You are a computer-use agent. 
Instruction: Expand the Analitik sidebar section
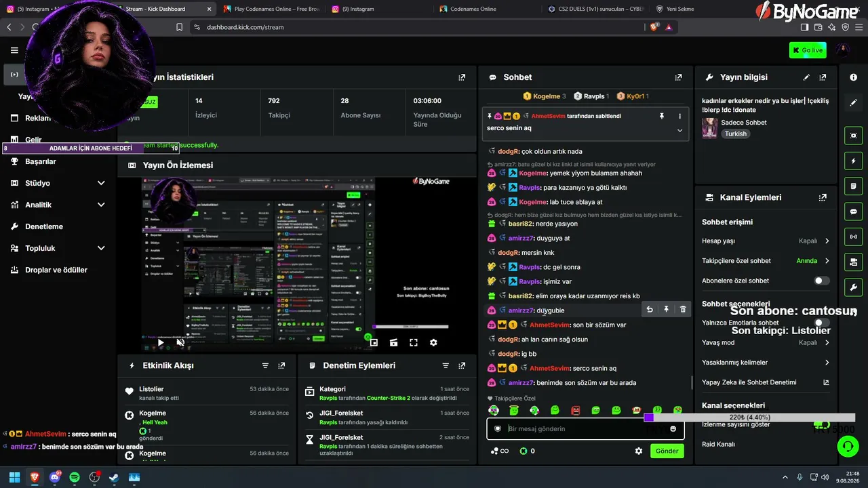pyautogui.click(x=101, y=205)
